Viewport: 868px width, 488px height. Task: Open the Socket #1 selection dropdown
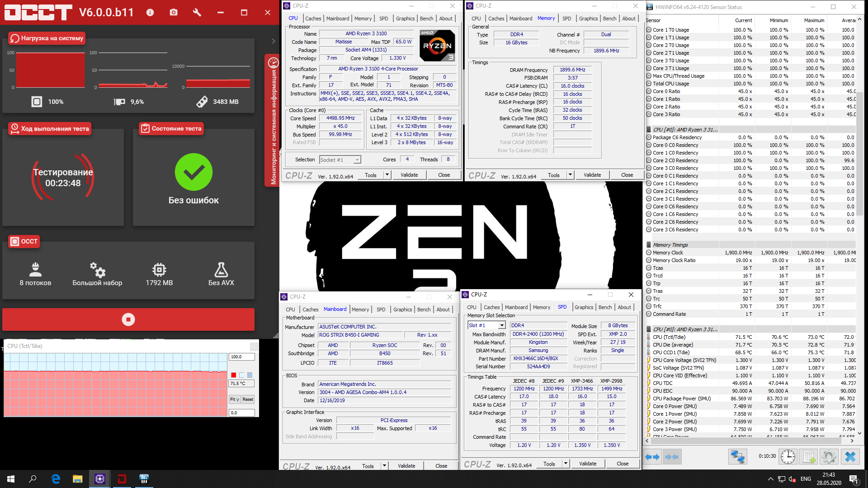click(x=357, y=160)
